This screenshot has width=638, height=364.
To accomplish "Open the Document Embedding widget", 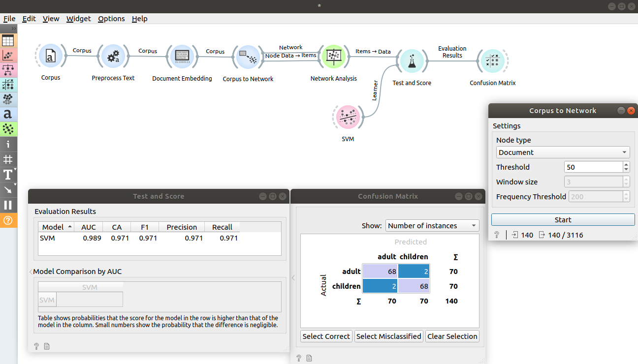I will (x=182, y=56).
